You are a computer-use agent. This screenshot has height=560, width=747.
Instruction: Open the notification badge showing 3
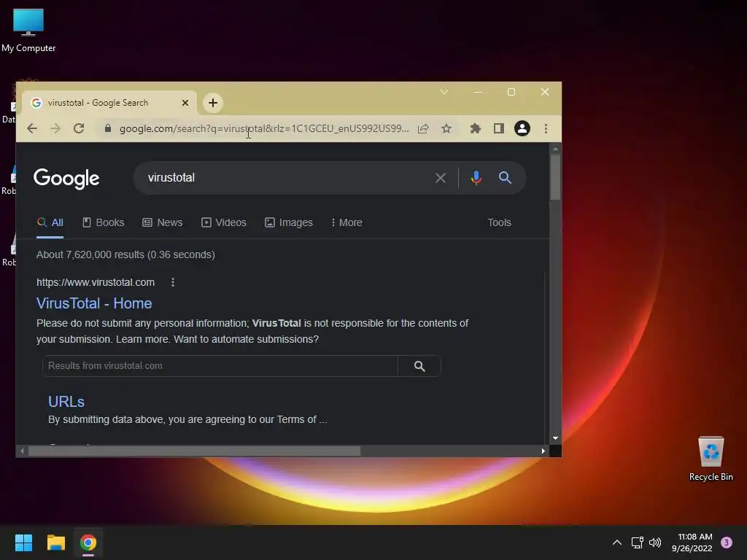pos(727,542)
